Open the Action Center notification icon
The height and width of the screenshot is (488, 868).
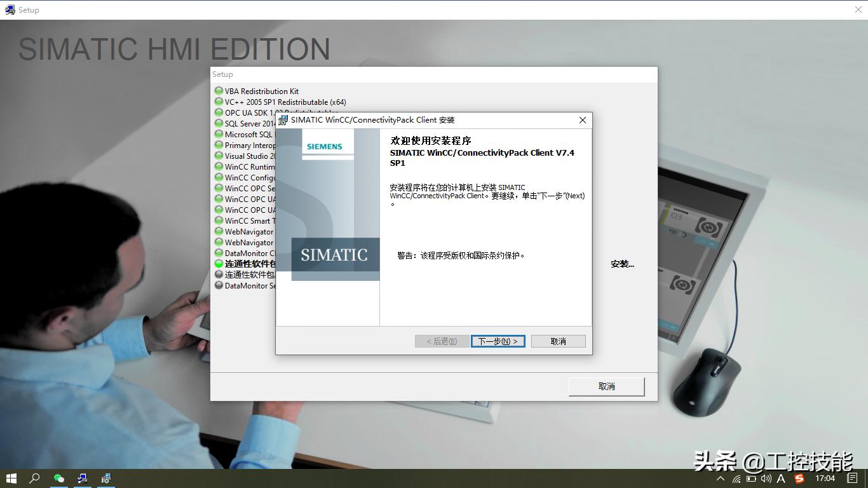click(853, 478)
